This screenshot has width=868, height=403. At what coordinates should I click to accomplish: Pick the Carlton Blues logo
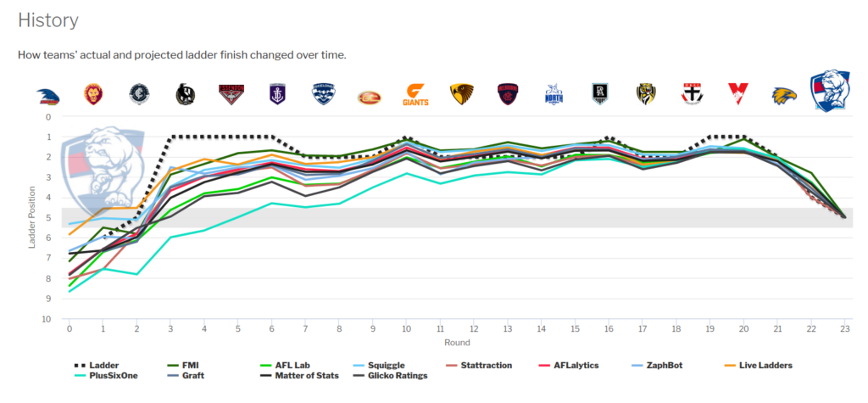138,94
